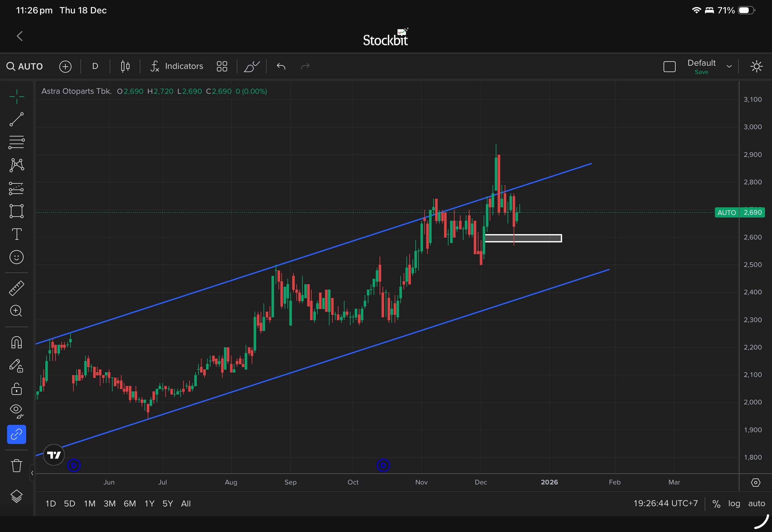The height and width of the screenshot is (532, 772).
Task: Open the Fibonacci retracement tools
Action: click(x=16, y=142)
